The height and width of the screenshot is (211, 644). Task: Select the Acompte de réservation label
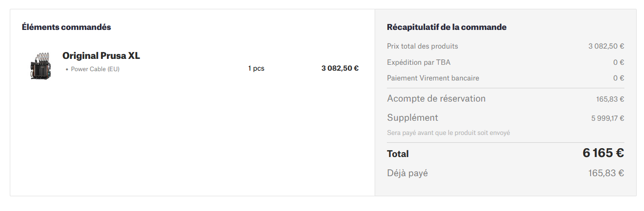436,99
